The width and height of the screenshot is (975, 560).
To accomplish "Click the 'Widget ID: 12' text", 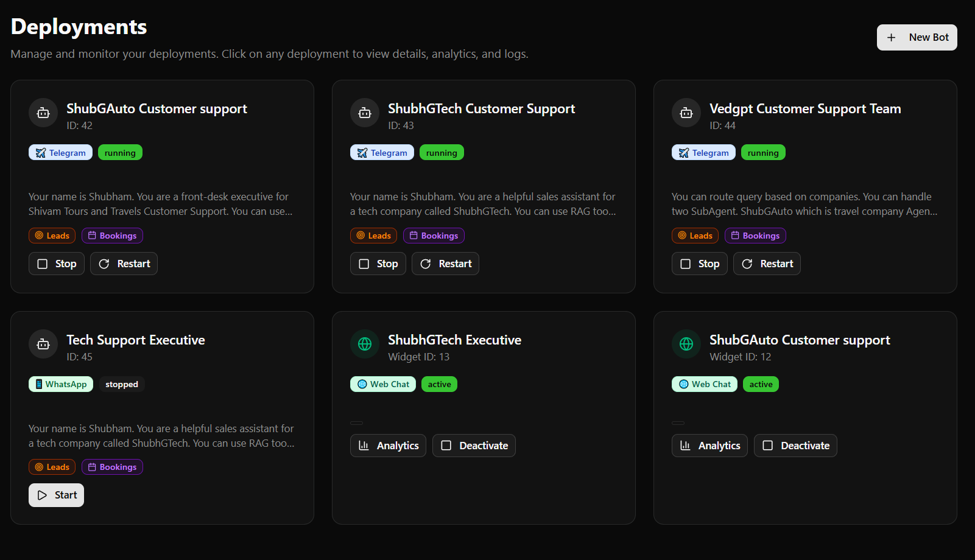I will coord(740,357).
